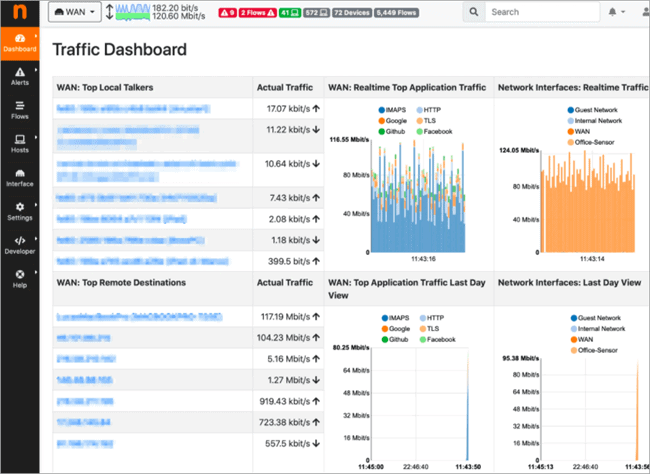The image size is (650, 474).
Task: Click the green 41 hosts badge
Action: tap(290, 13)
